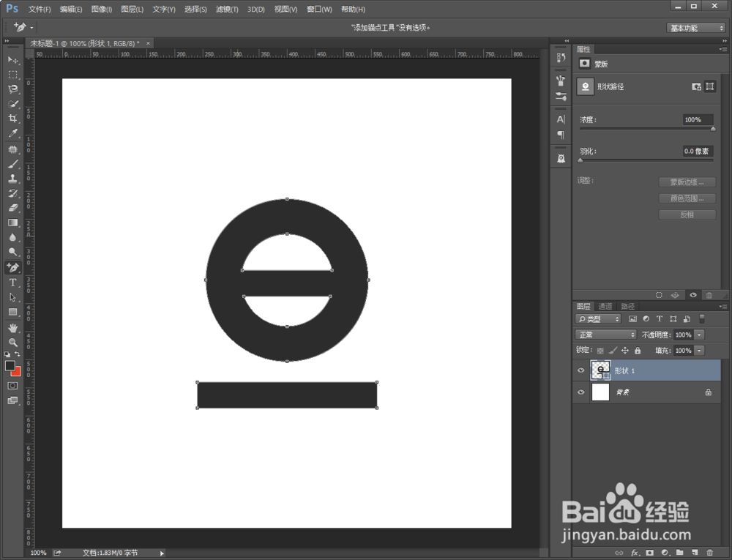Select the Clone Stamp tool
Viewport: 732px width, 560px height.
[x=12, y=179]
